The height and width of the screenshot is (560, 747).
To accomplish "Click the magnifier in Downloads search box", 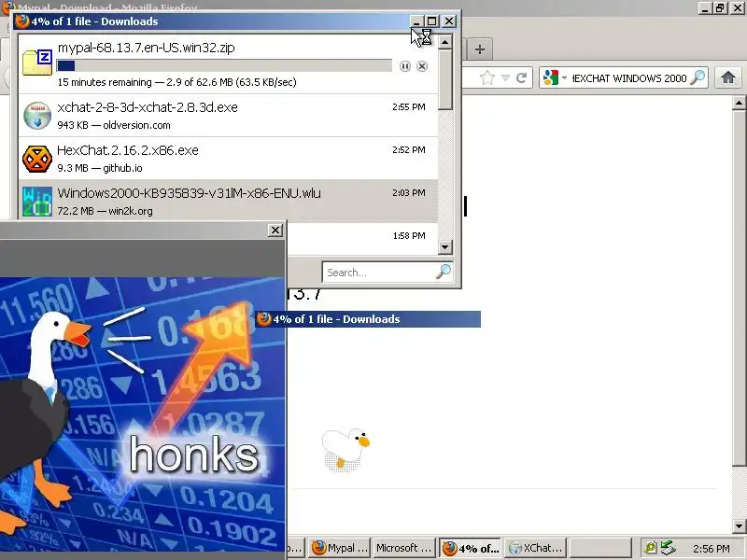I will tap(444, 272).
